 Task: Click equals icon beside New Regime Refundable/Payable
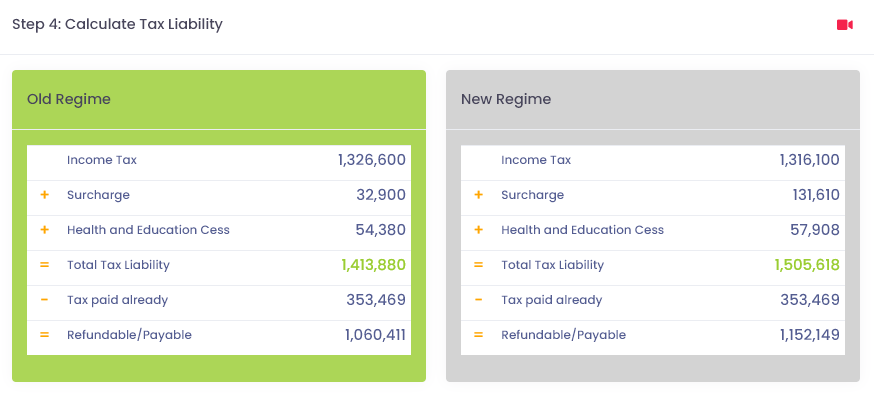(478, 335)
